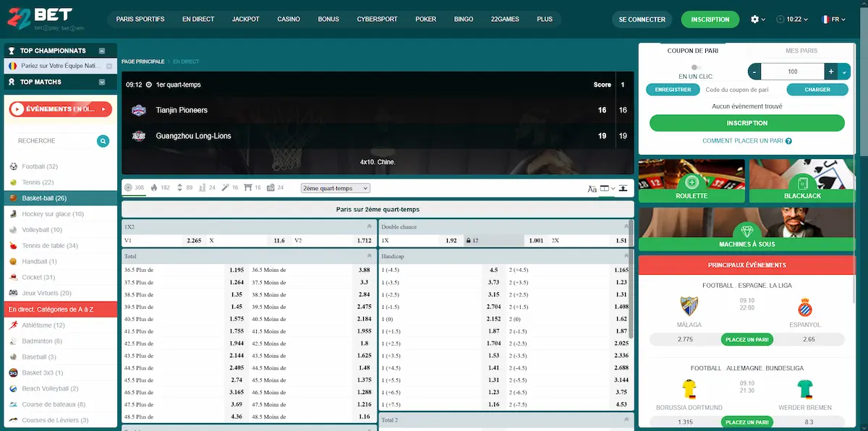
Task: Collapse the Top Championnats section
Action: pyautogui.click(x=102, y=51)
